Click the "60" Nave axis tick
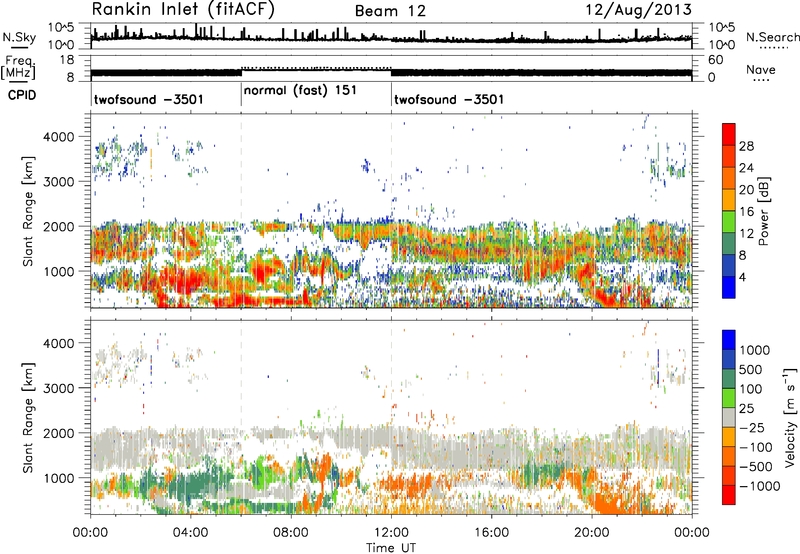The width and height of the screenshot is (800, 554). (x=715, y=60)
